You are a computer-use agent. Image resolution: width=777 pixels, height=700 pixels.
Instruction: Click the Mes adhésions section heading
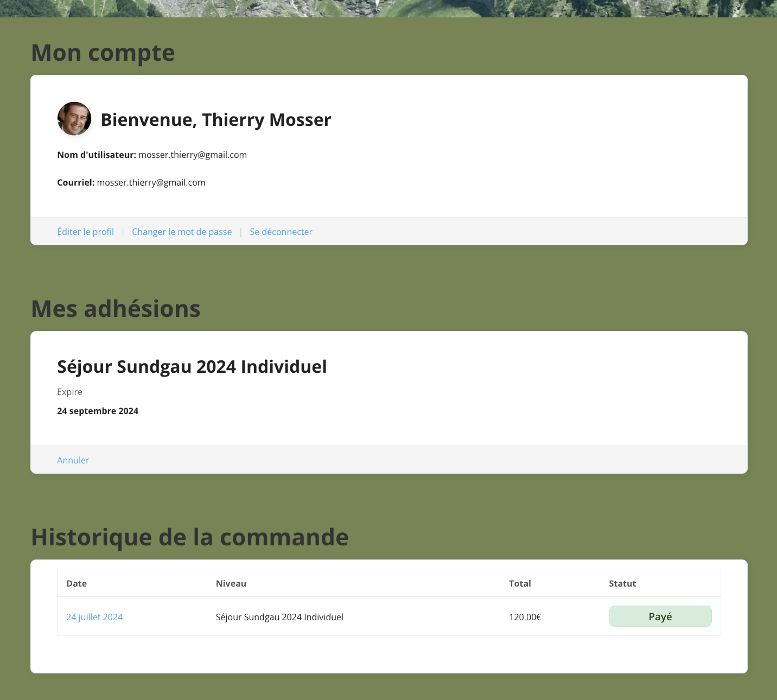coord(116,309)
